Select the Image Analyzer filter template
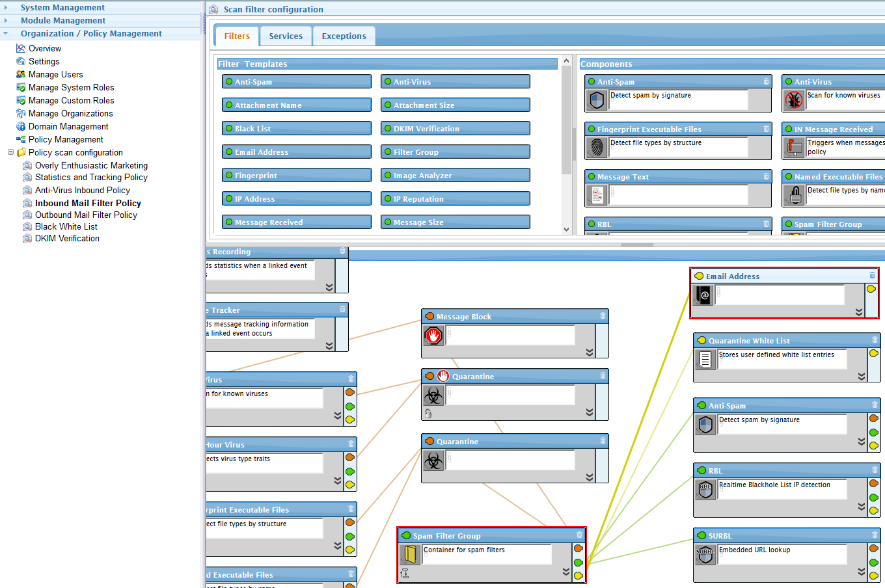 pos(456,175)
